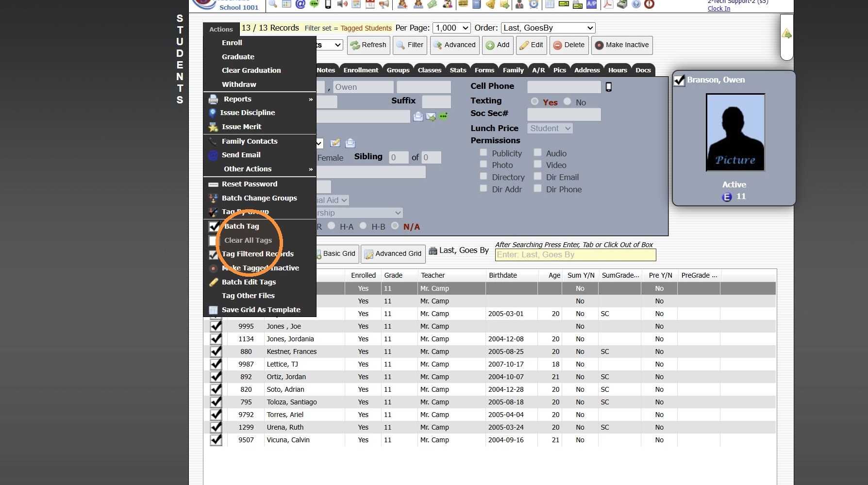Screen dimensions: 868x485
Task: Select Yes radio for Texting
Action: tap(534, 101)
